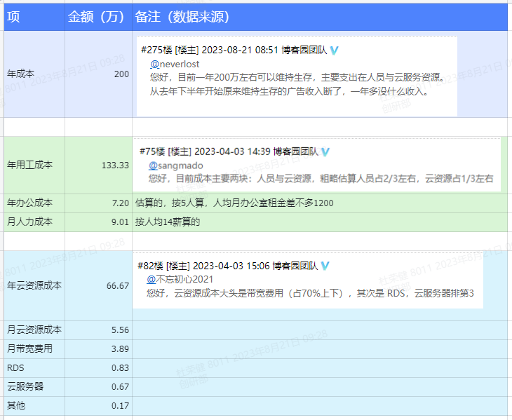The height and width of the screenshot is (420, 512).
Task: Select the cell with value 0.83
Action: point(99,368)
